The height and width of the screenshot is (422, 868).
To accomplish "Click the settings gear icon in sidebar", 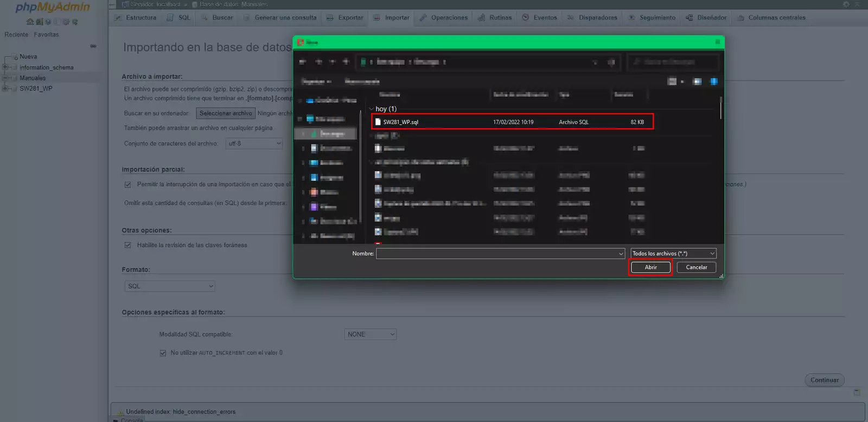I will [66, 22].
